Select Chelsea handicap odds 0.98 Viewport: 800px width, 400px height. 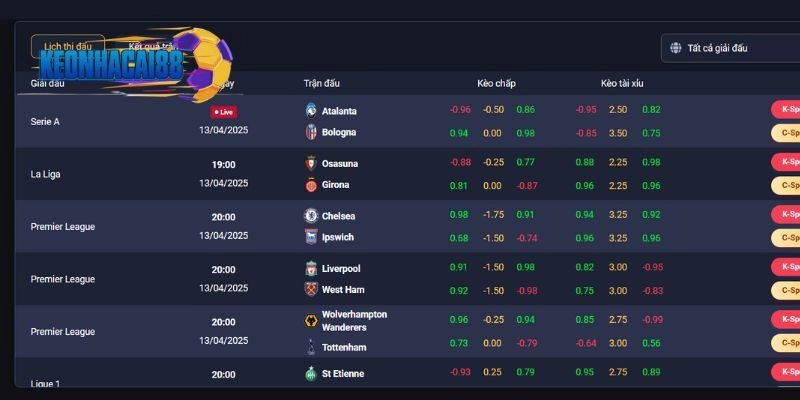tap(459, 215)
